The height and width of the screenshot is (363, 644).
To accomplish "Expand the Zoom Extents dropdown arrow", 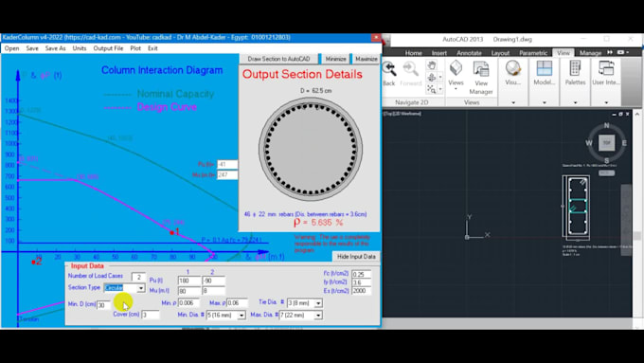I will pos(439,88).
